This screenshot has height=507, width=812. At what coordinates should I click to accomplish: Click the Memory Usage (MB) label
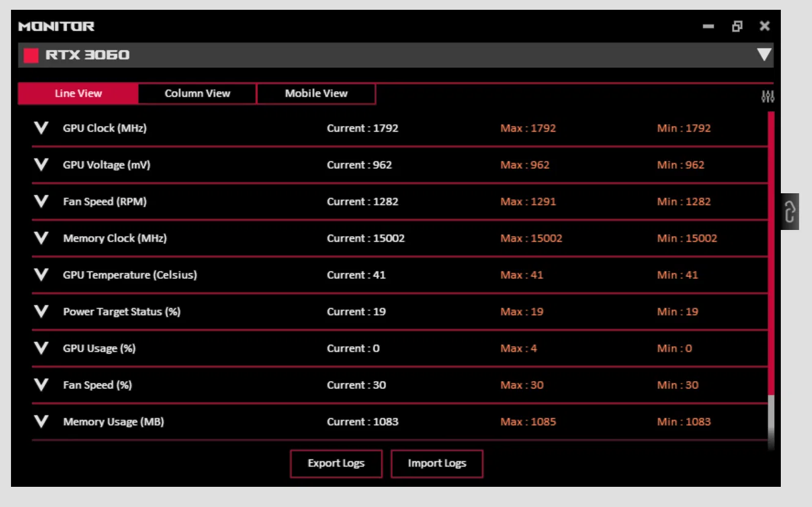(x=113, y=422)
